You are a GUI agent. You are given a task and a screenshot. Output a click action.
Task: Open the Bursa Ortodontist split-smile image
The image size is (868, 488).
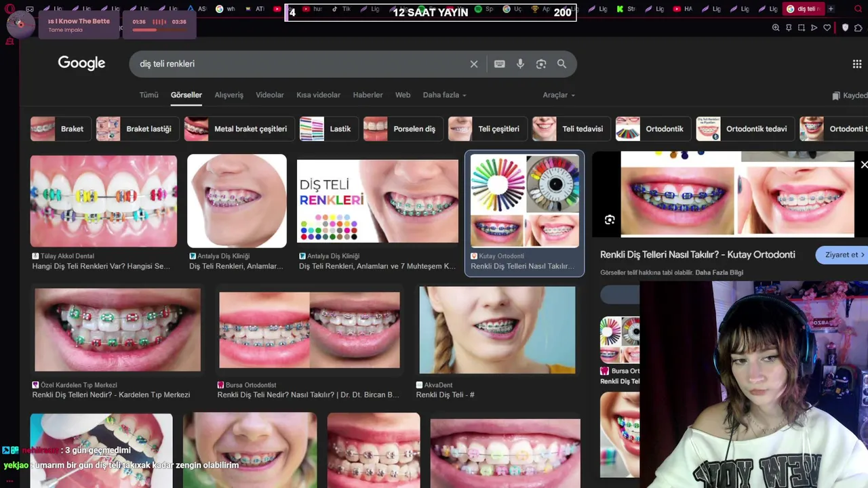tap(309, 330)
